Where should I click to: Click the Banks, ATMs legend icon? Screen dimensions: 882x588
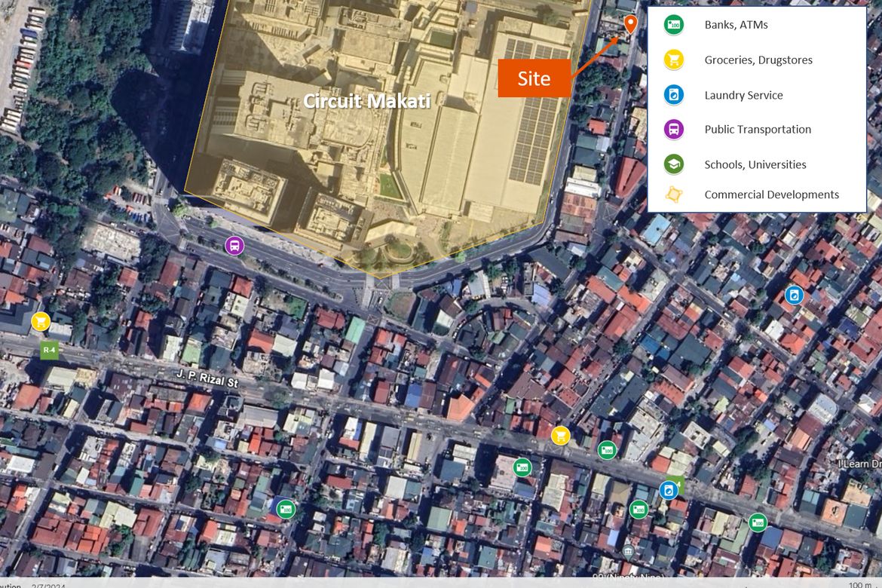click(x=674, y=25)
